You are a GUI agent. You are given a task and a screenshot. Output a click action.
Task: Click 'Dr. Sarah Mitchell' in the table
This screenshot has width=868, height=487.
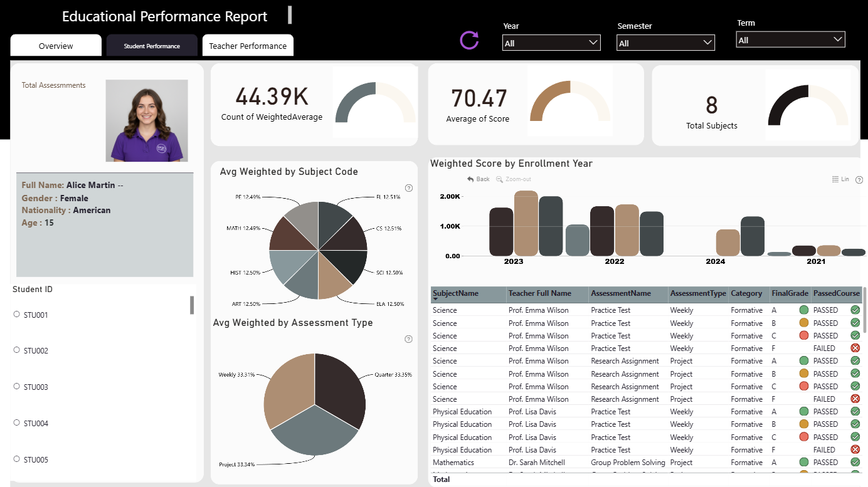click(x=537, y=463)
